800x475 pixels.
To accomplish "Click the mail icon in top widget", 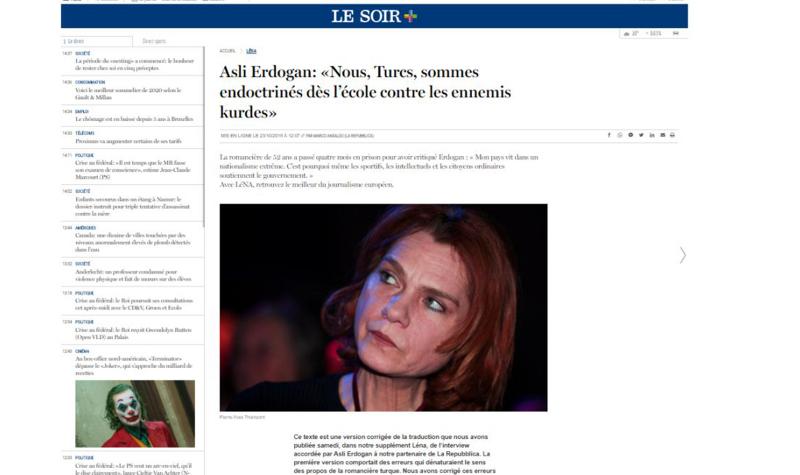I will (676, 34).
